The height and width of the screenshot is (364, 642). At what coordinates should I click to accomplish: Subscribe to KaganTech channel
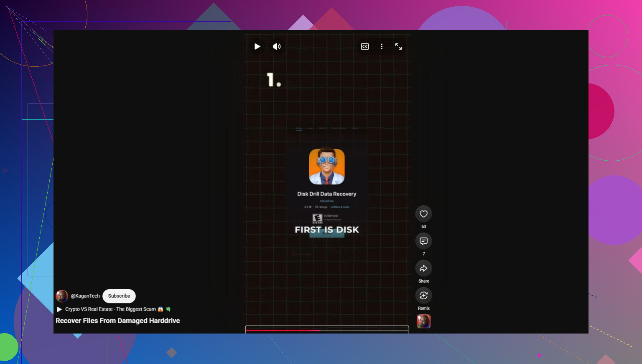119,296
